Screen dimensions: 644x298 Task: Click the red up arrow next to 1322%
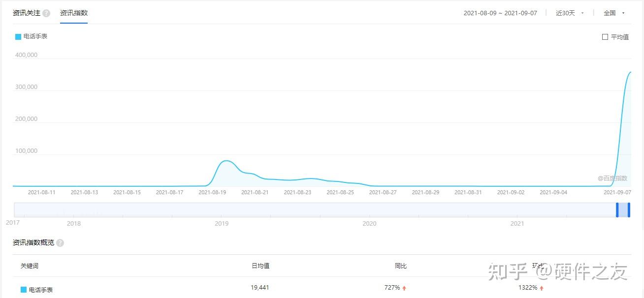[x=542, y=288]
